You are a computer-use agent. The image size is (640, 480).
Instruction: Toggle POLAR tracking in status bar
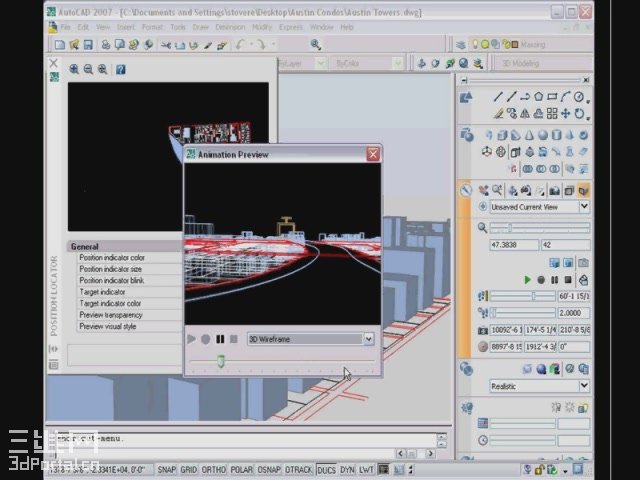(x=242, y=470)
